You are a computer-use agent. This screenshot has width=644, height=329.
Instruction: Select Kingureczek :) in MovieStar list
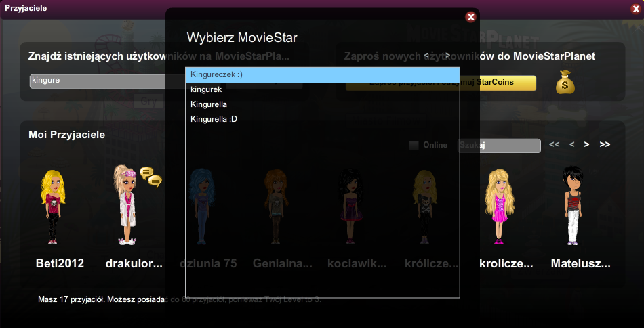[x=323, y=75]
